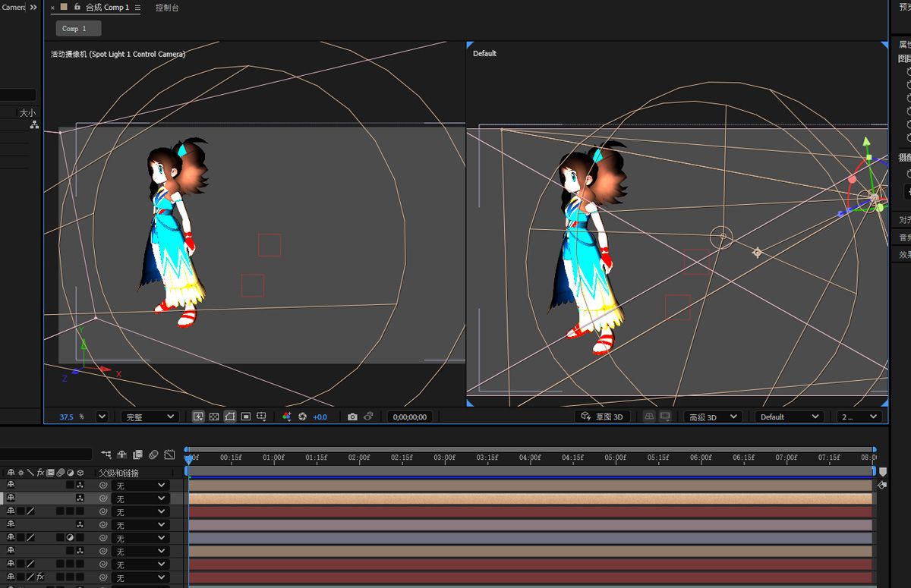Click the 大小 column header
The height and width of the screenshot is (588, 911).
[x=27, y=112]
